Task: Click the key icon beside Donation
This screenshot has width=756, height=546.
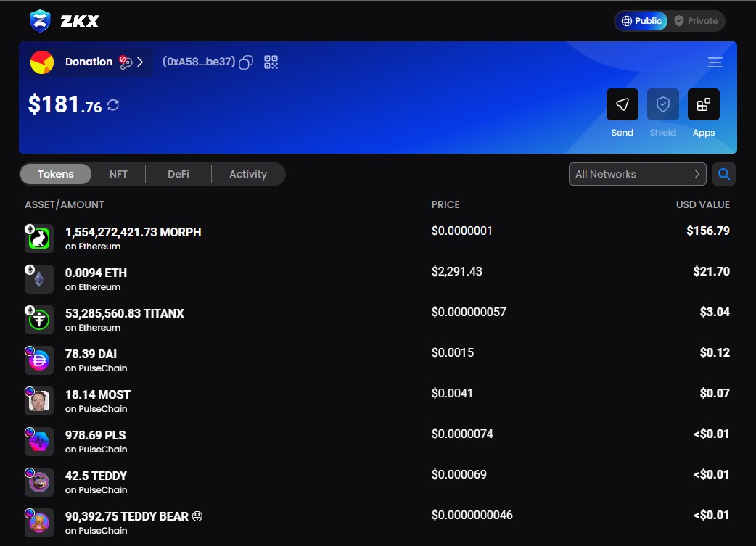Action: click(126, 62)
